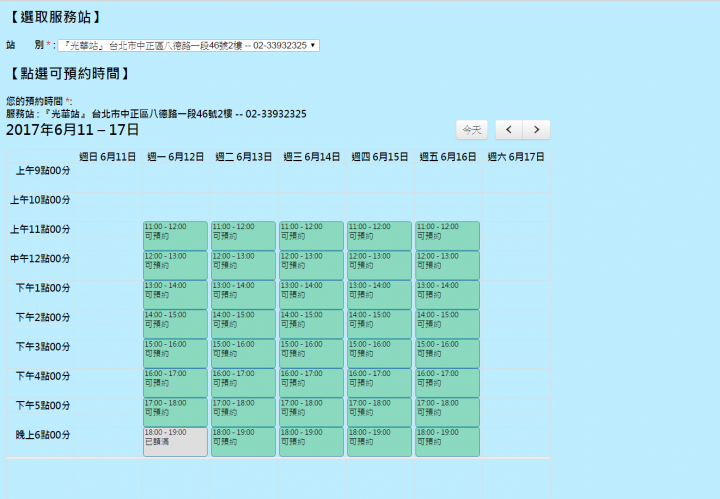
Task: Pick Friday 6月16日 15:00 - 16:00 slot
Action: coord(447,353)
